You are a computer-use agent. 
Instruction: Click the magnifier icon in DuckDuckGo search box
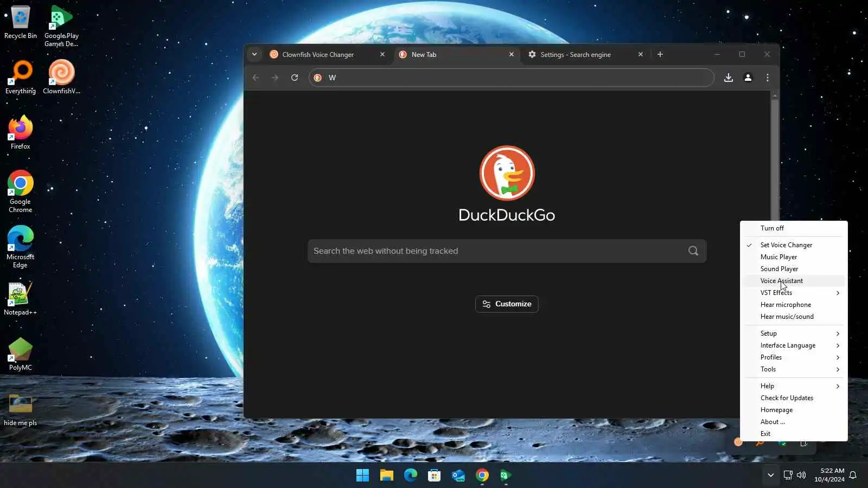tap(693, 251)
